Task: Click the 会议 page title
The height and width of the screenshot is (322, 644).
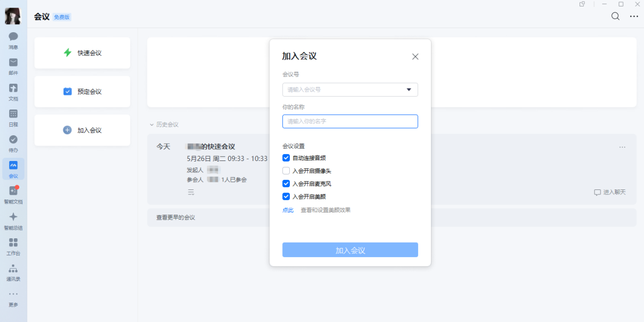Action: (x=42, y=17)
